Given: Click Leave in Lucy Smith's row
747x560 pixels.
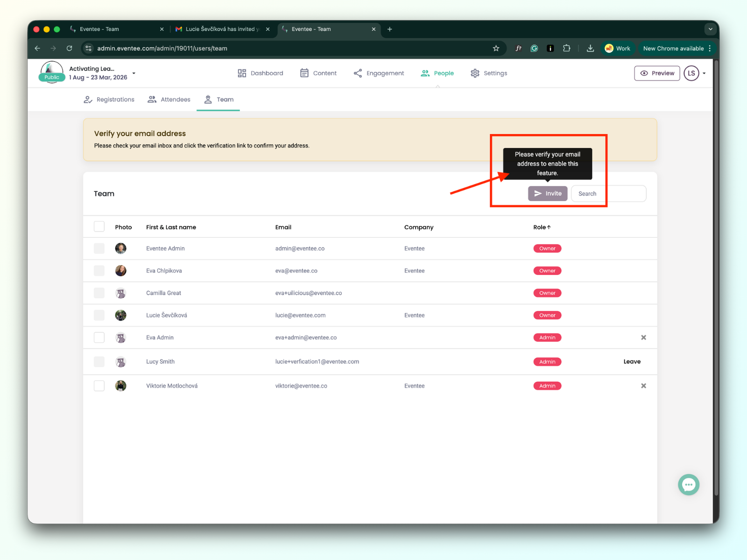Looking at the screenshot, I should tap(632, 362).
